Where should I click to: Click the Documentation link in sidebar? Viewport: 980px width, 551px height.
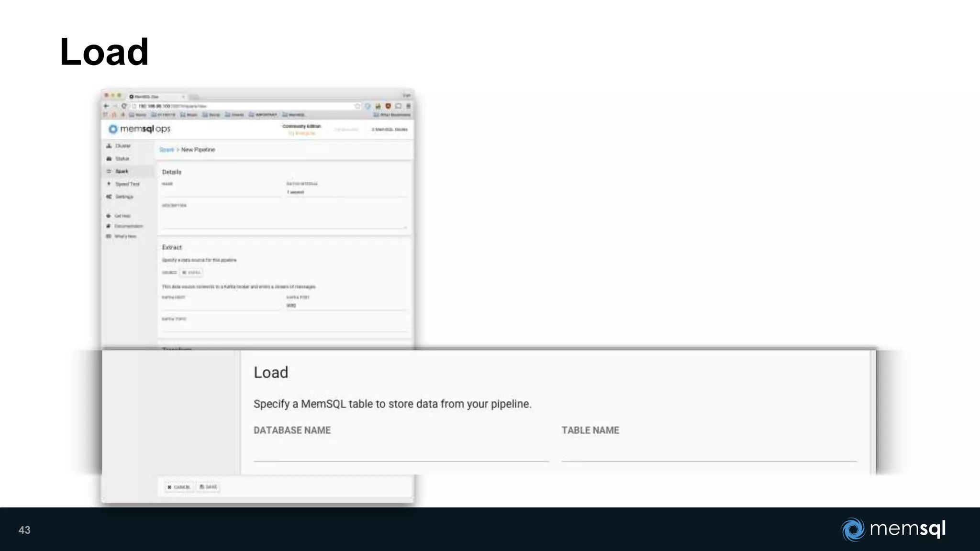[x=128, y=226]
